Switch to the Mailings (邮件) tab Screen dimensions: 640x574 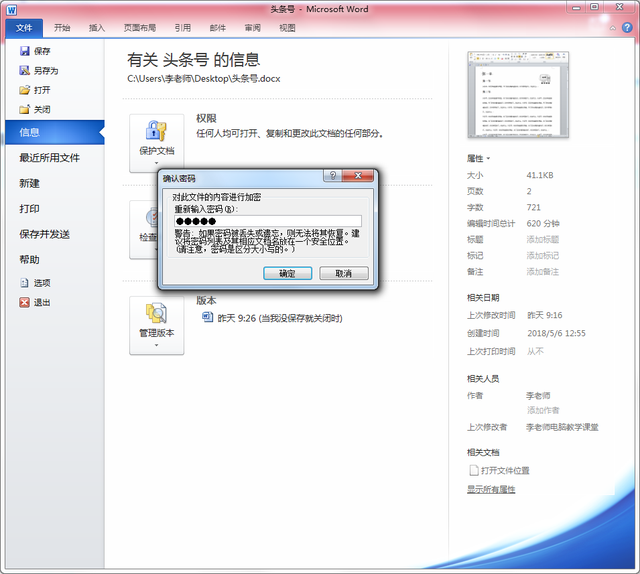218,28
